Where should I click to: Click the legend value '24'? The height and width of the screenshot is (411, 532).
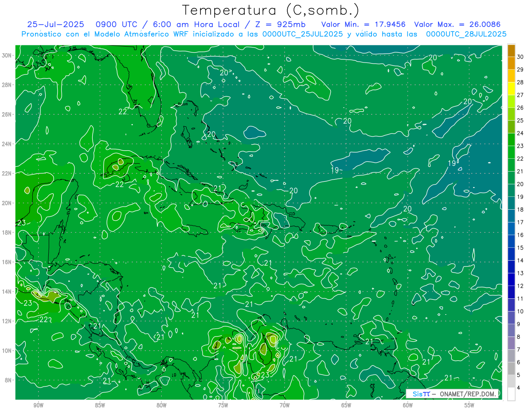tap(520, 133)
